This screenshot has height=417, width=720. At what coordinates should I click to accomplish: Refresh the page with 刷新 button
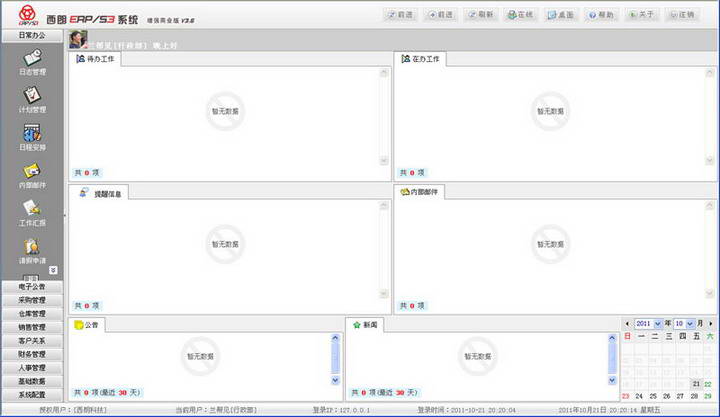pos(480,15)
